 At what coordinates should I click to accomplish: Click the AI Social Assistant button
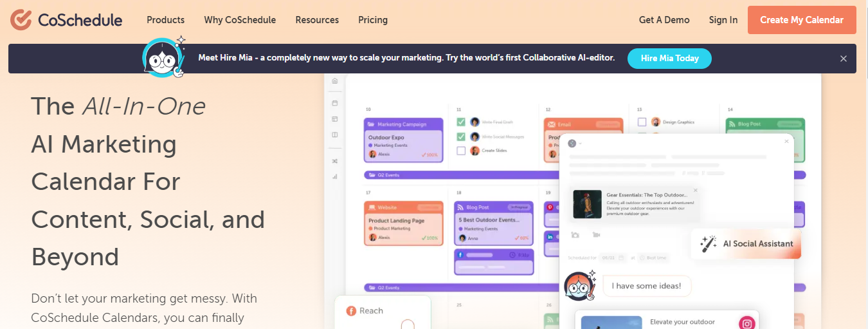pyautogui.click(x=746, y=244)
